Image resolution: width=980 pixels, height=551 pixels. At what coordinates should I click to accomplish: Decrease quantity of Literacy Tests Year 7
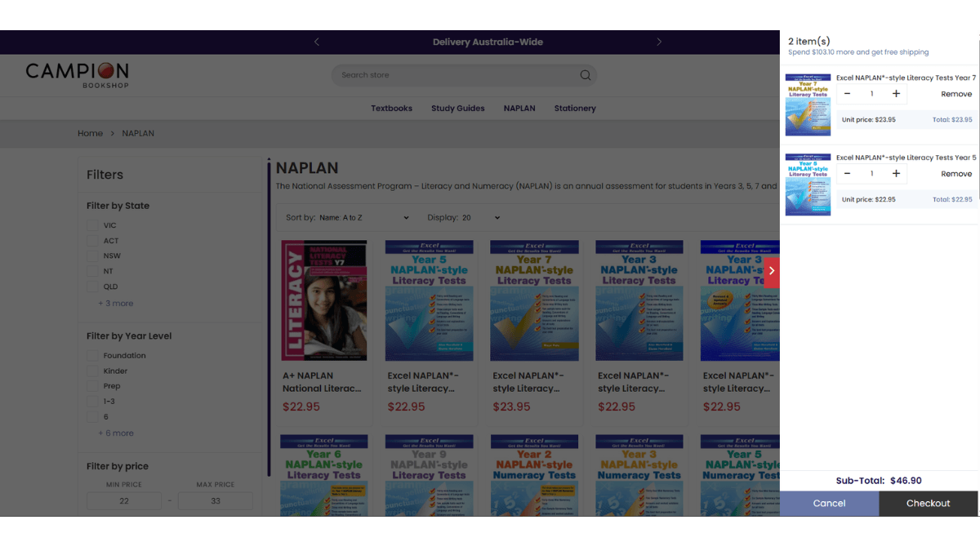pyautogui.click(x=847, y=94)
